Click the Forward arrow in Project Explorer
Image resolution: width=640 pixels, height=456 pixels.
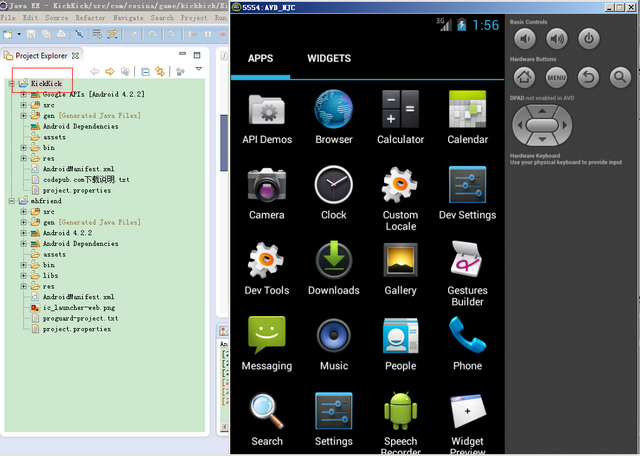click(x=109, y=72)
